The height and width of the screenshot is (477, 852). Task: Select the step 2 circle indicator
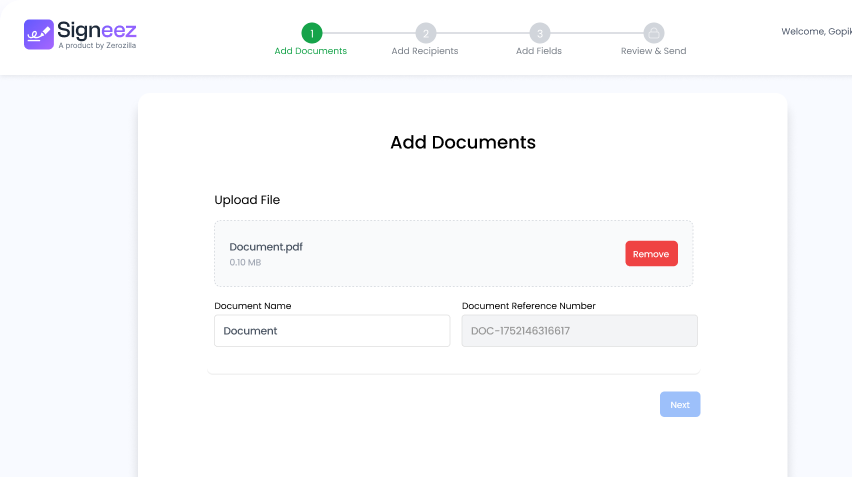tap(425, 33)
